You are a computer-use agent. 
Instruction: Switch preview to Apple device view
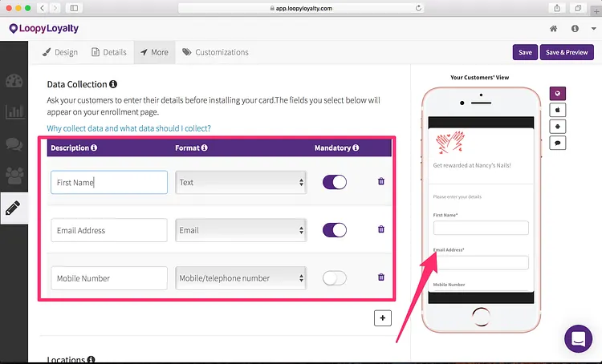558,110
